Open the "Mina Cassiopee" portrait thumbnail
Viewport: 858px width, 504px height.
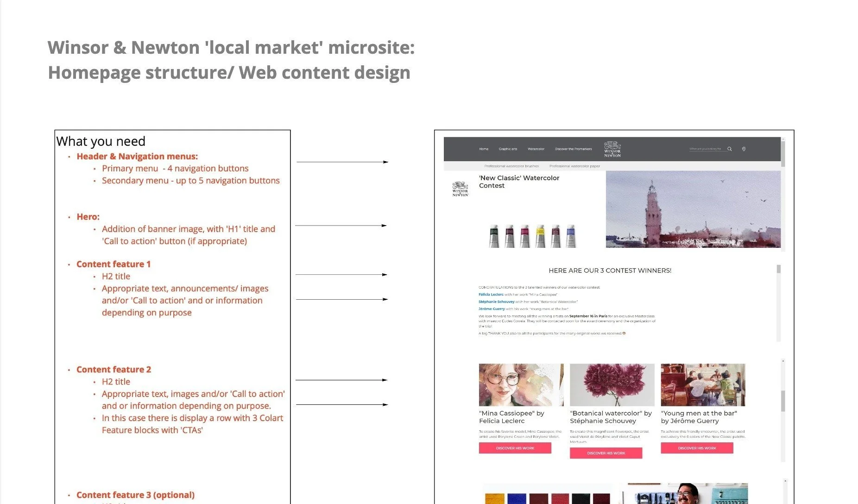[521, 384]
